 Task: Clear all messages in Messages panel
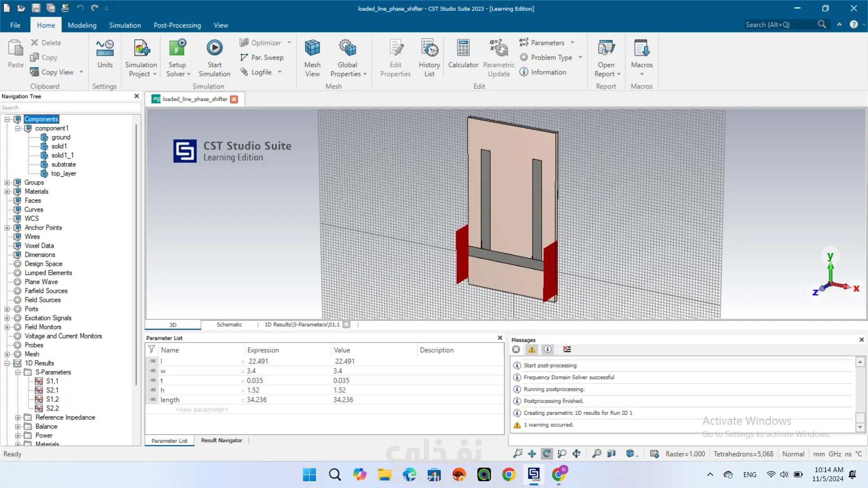pyautogui.click(x=567, y=349)
